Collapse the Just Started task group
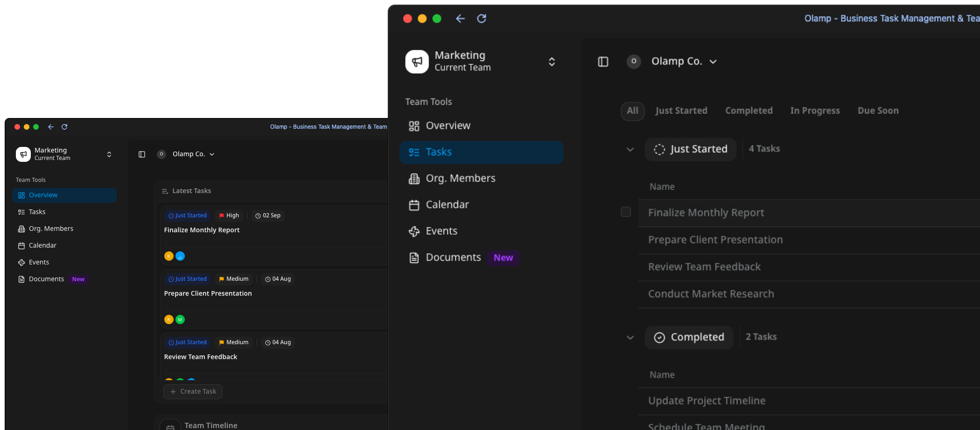Screen dimensions: 980x430 630,149
